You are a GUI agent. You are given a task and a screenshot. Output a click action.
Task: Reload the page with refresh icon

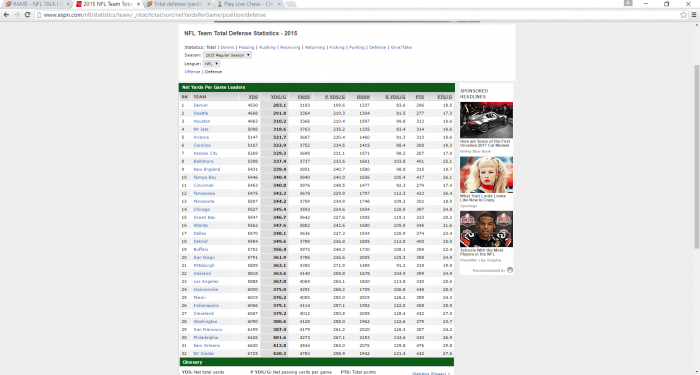[27, 15]
